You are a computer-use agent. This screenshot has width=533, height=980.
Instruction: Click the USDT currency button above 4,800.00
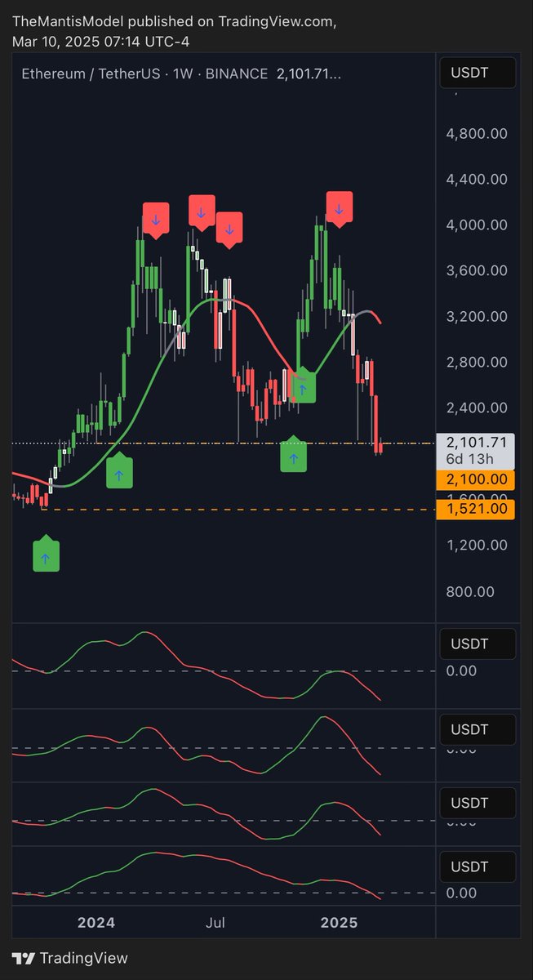tap(478, 73)
